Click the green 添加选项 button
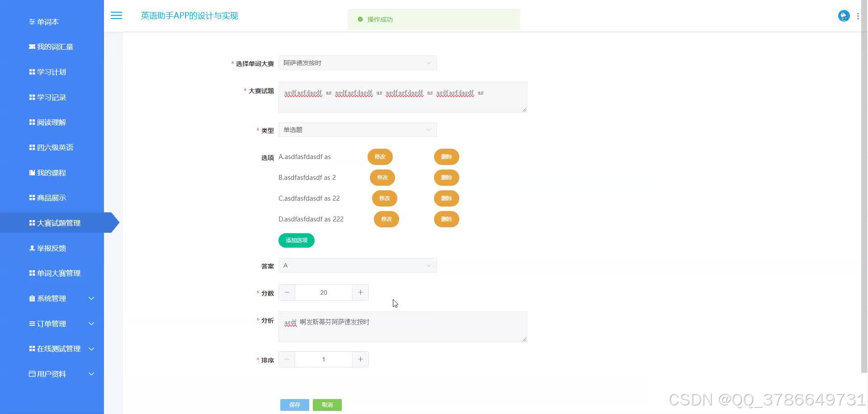This screenshot has width=868, height=414. pos(297,240)
